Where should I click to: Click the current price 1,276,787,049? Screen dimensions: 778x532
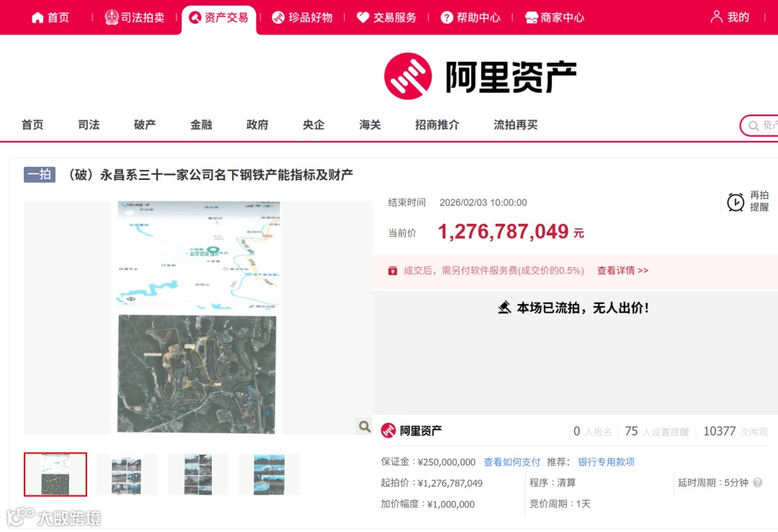503,232
